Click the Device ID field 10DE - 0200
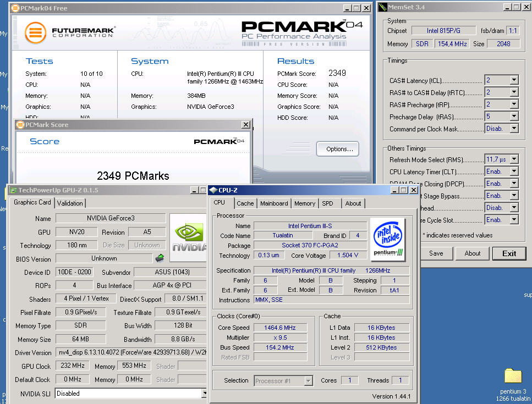This screenshot has height=404, width=532. (x=74, y=272)
